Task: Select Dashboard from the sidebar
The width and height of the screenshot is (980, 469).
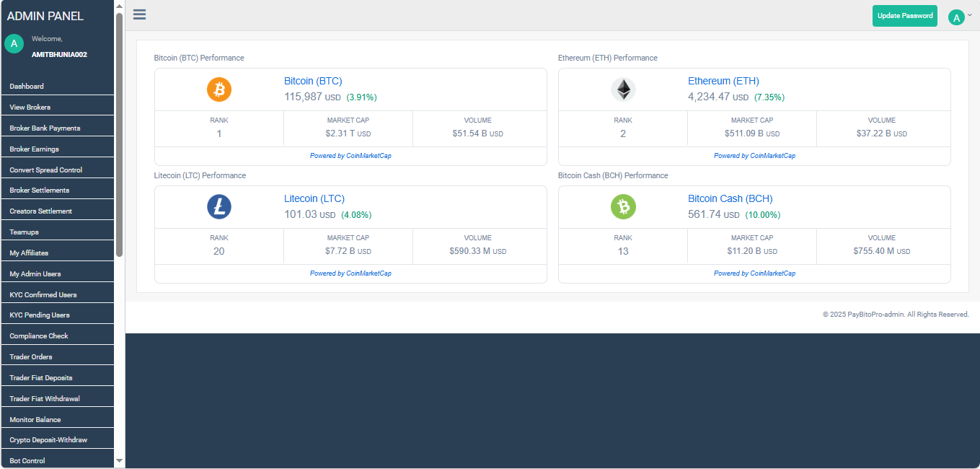Action: (x=27, y=86)
